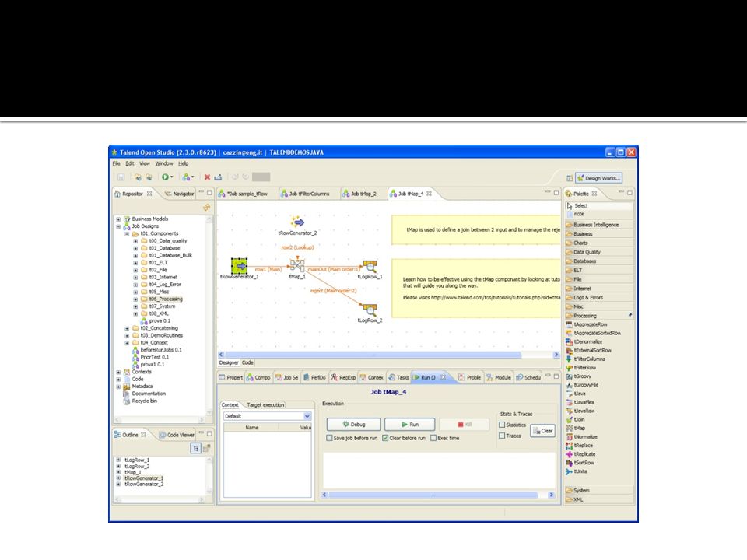747x560 pixels.
Task: Select the tMap_1 component on canvas
Action: (x=297, y=264)
